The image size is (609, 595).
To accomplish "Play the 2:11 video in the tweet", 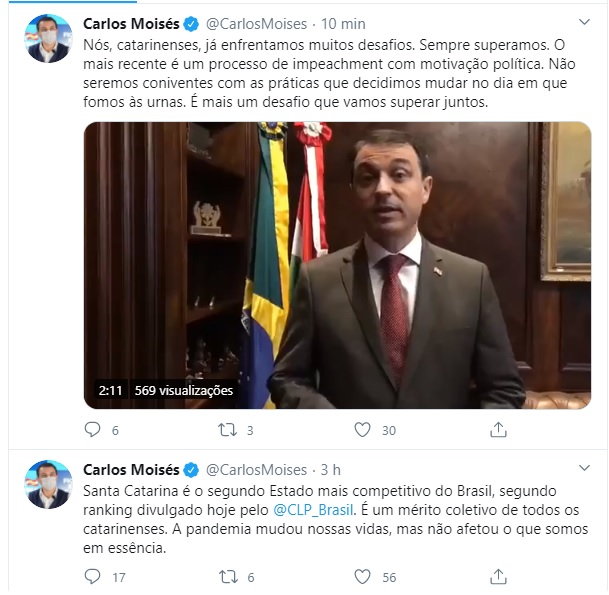I will point(338,265).
